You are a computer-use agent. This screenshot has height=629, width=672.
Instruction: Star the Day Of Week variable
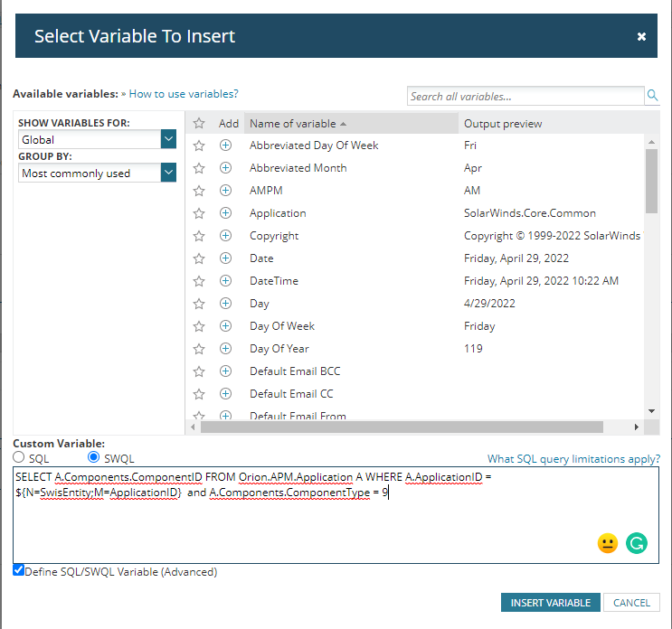point(200,326)
